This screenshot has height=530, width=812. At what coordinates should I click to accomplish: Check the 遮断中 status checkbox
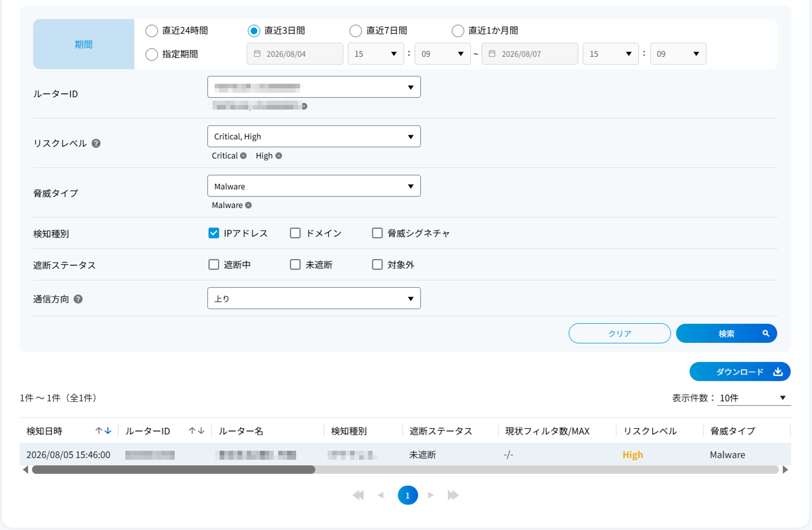pyautogui.click(x=214, y=265)
